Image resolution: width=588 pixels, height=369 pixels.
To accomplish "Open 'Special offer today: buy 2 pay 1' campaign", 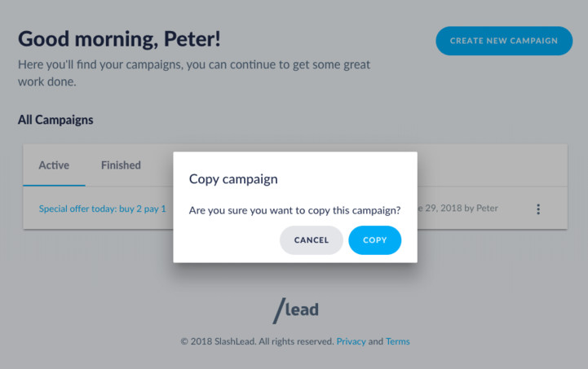I will (x=103, y=209).
